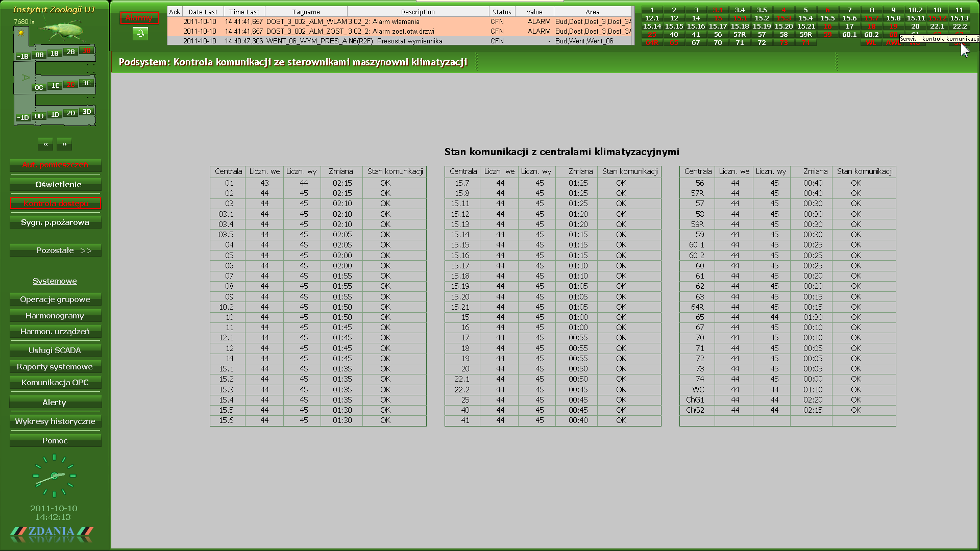
Task: Select the alarm row DOST_3_002_ALM_ZOST
Action: tap(400, 31)
